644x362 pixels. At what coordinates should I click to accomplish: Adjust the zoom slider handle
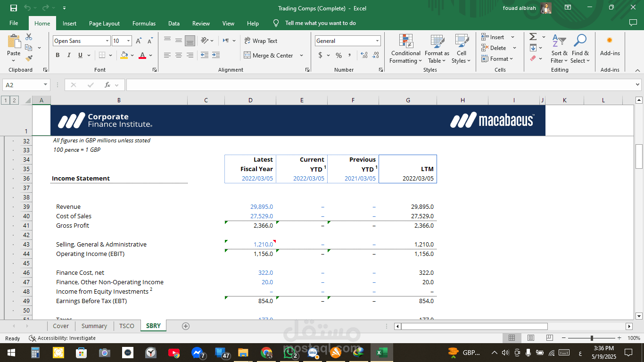pos(592,338)
